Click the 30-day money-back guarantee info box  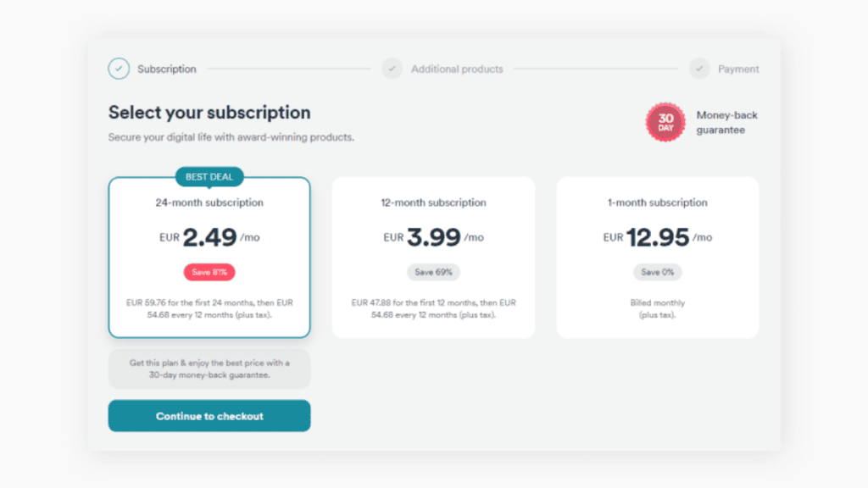(x=209, y=368)
